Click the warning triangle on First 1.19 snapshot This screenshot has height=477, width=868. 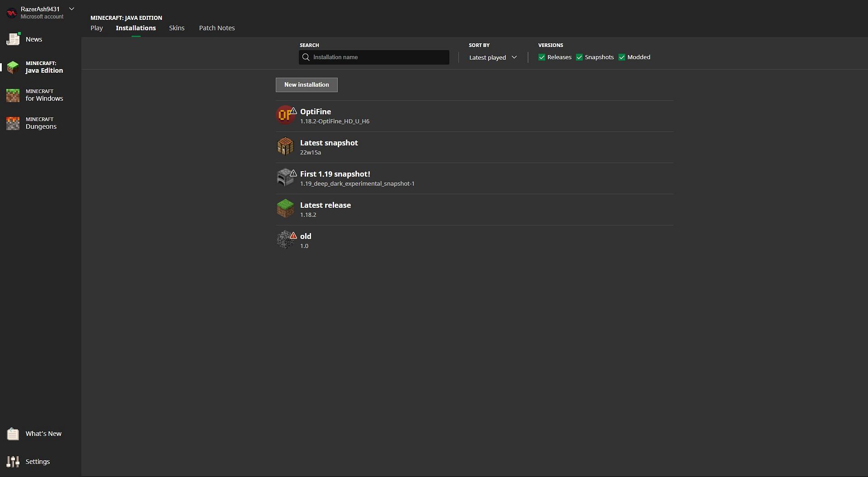point(293,173)
